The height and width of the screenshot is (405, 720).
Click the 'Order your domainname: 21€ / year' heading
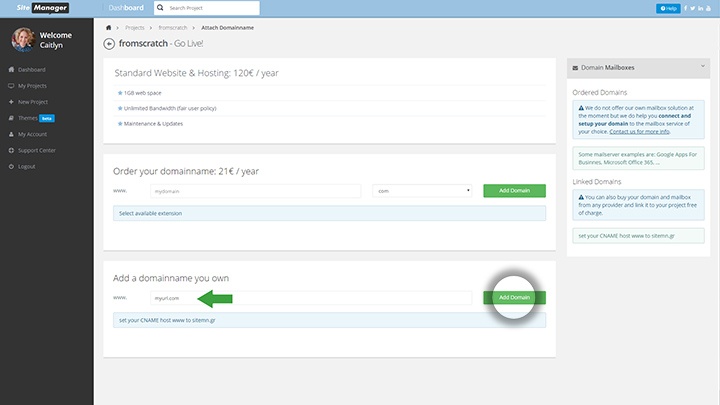186,171
